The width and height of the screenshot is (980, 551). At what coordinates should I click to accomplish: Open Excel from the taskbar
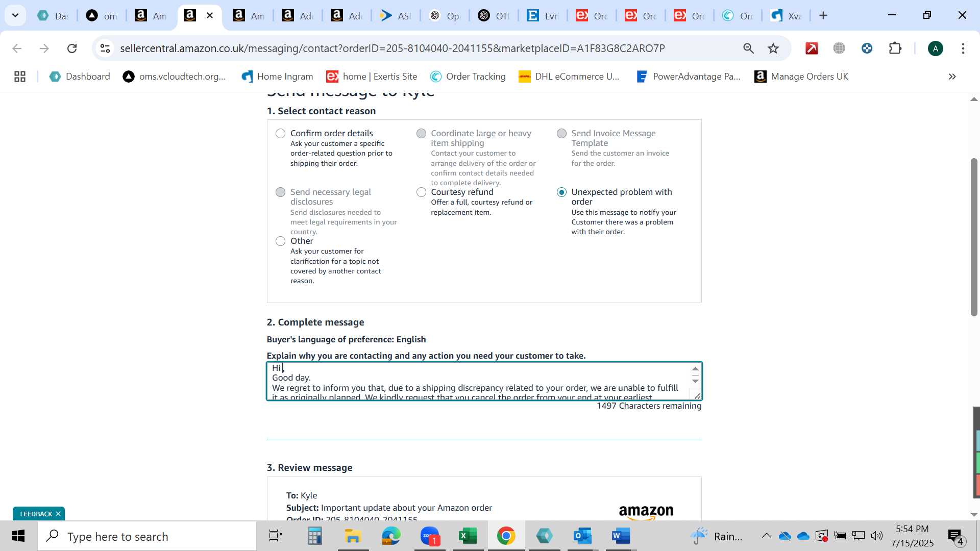tap(468, 536)
